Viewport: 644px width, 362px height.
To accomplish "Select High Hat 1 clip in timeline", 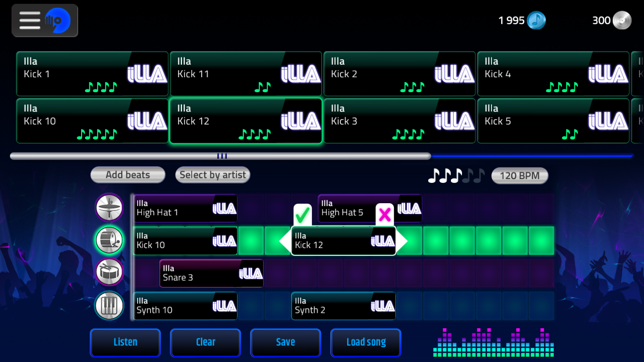I will tap(185, 209).
